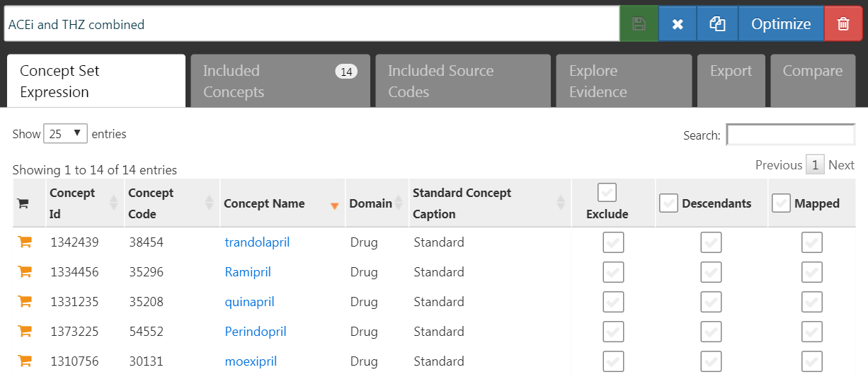Open the Export tab

(731, 81)
